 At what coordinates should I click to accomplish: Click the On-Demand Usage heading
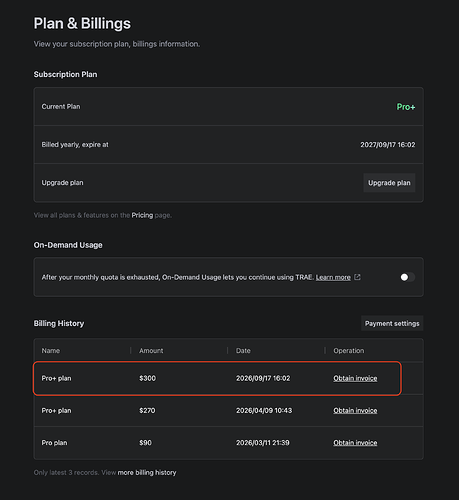[x=68, y=245]
